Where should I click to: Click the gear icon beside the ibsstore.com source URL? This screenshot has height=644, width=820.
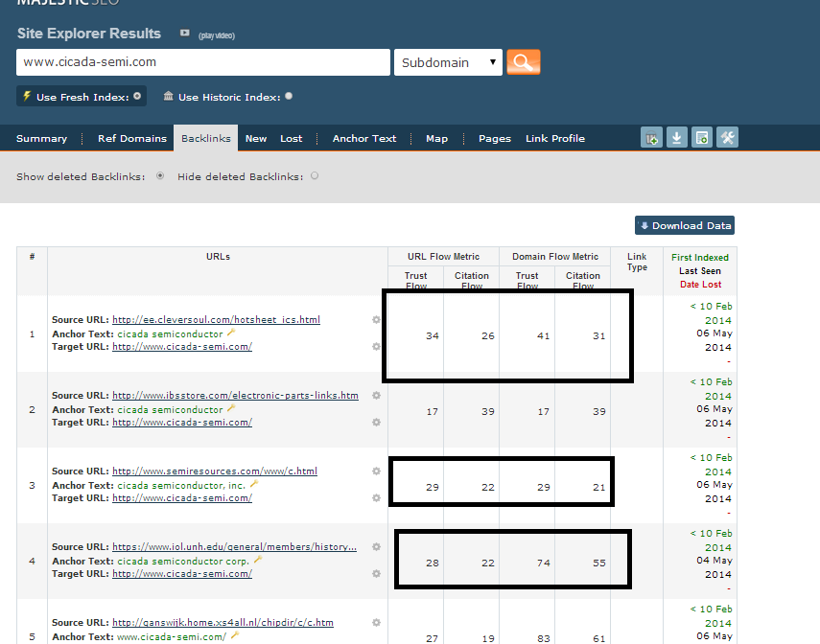(376, 395)
